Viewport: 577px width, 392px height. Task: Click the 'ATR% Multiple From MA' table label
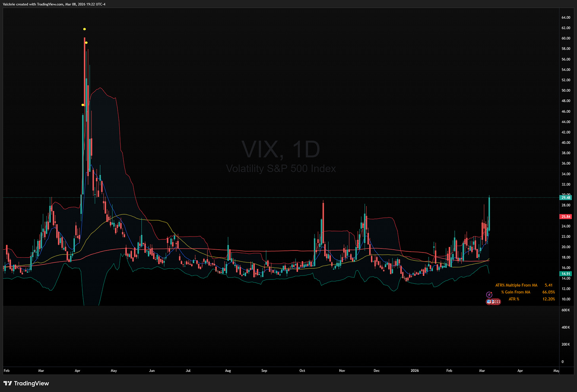tap(516, 285)
